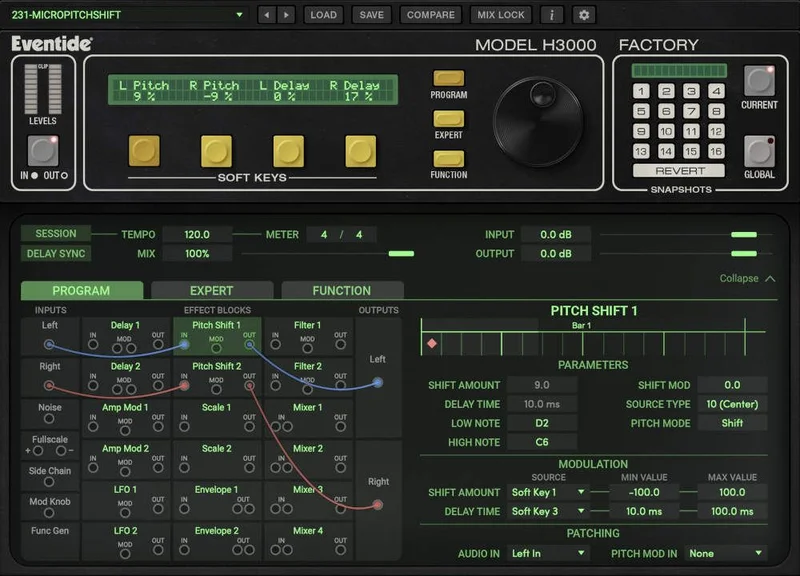The width and height of the screenshot is (800, 576).
Task: Click the Left input patch jack
Action: [49, 344]
